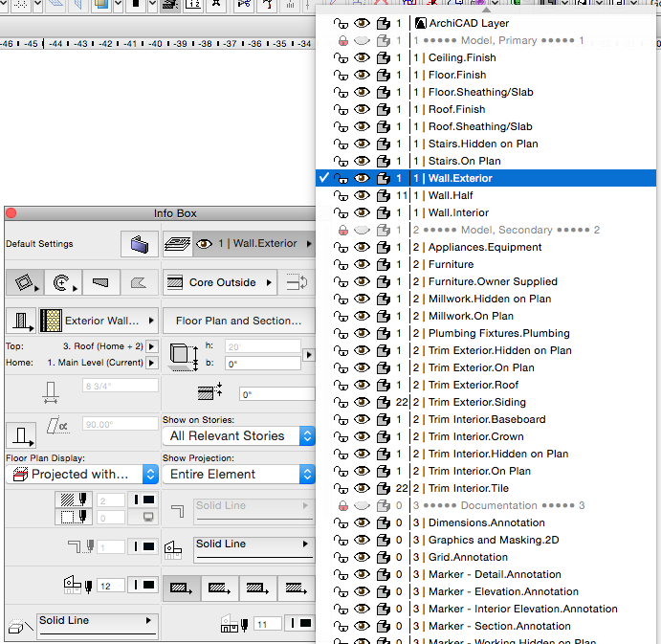Toggle visibility of the Roof.Finish layer
This screenshot has height=644, width=661.
(362, 109)
